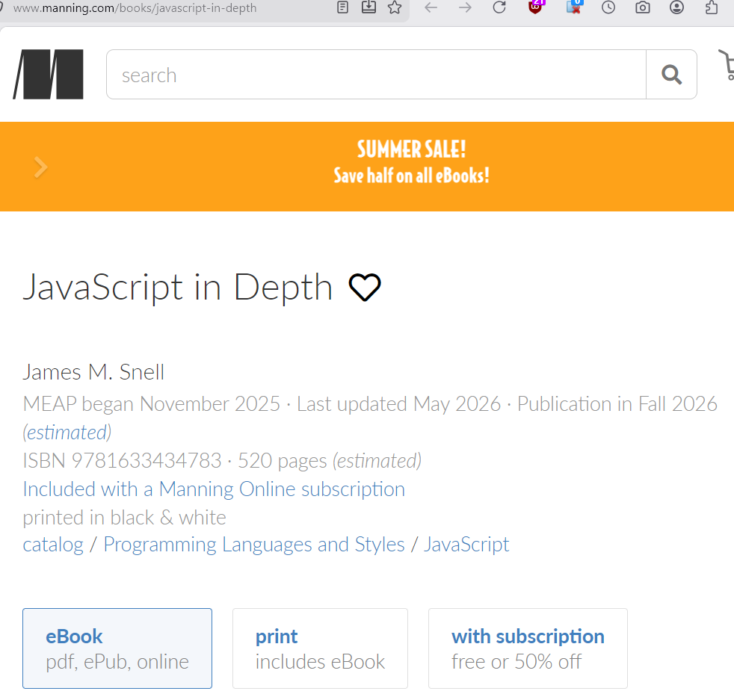Add JavaScript in Depth to wishlist heart
734x700 pixels.
click(x=365, y=288)
